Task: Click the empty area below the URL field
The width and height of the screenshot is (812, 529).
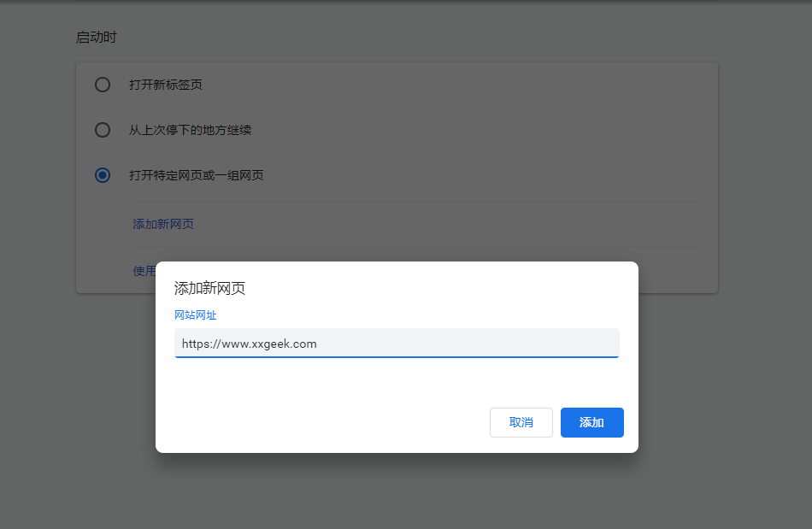Action: (397, 380)
